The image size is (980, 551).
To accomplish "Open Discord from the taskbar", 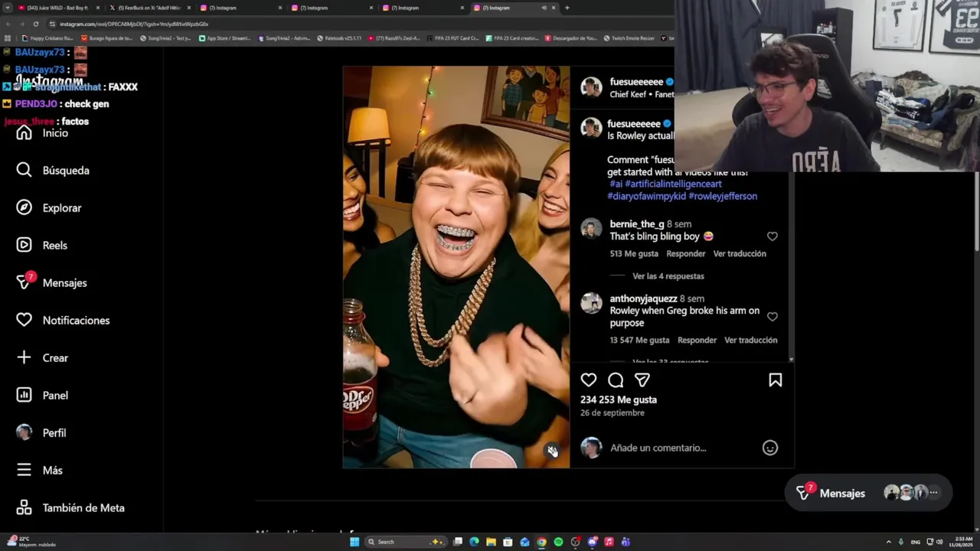I will (592, 542).
